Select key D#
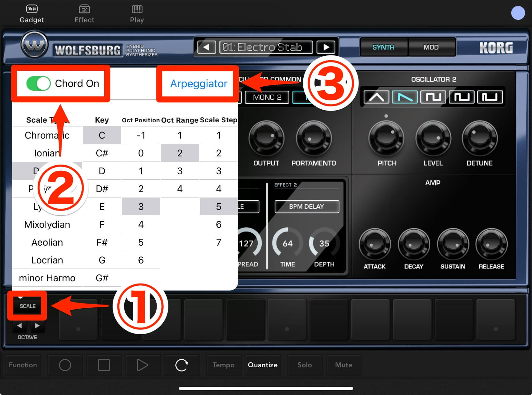532x395 pixels. point(102,189)
